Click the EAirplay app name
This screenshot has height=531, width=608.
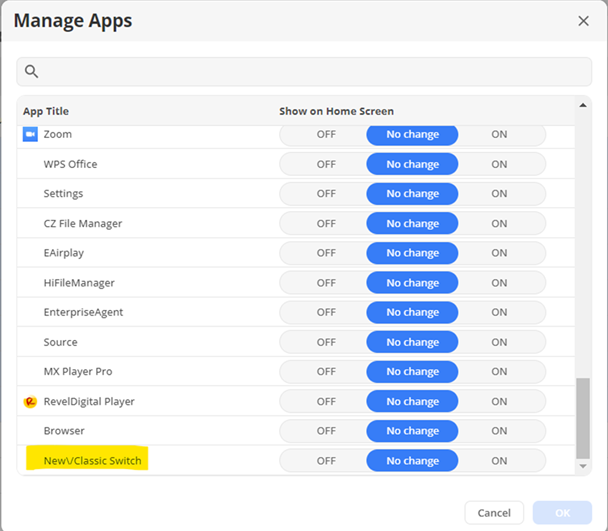click(x=64, y=253)
